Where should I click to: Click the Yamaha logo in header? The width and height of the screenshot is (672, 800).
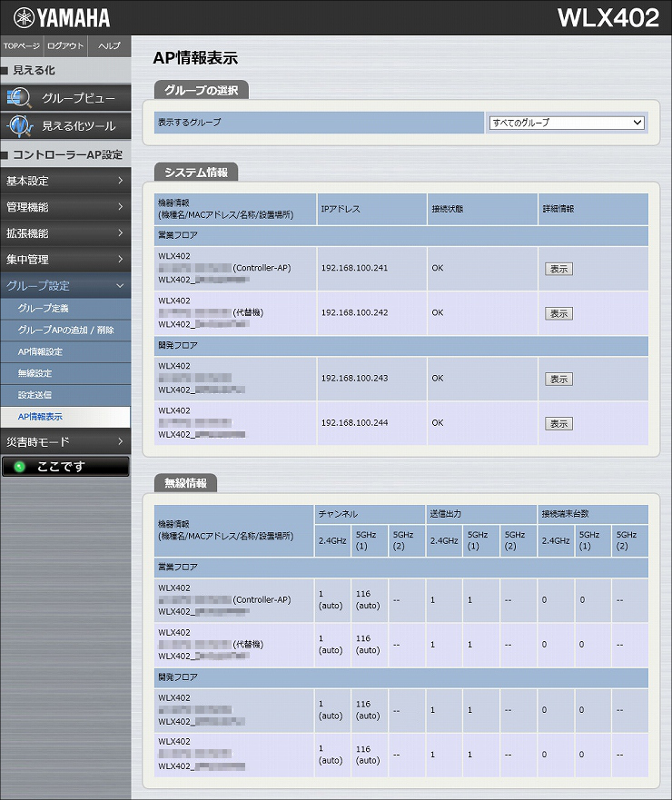pyautogui.click(x=62, y=18)
